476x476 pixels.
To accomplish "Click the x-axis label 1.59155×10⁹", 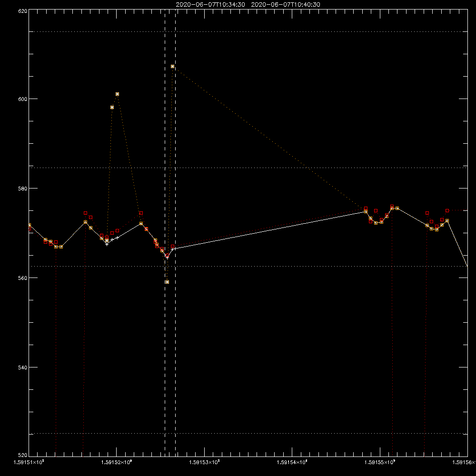I will pos(380,462).
